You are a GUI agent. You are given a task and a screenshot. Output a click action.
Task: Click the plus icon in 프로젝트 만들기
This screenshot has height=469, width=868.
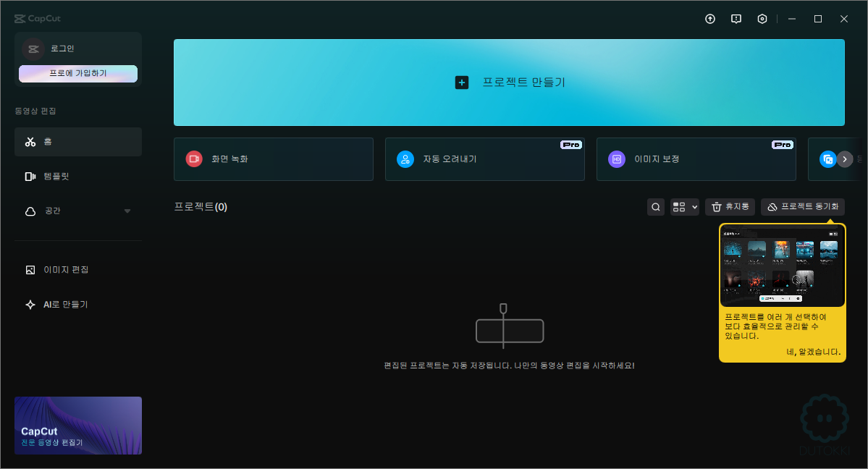462,83
